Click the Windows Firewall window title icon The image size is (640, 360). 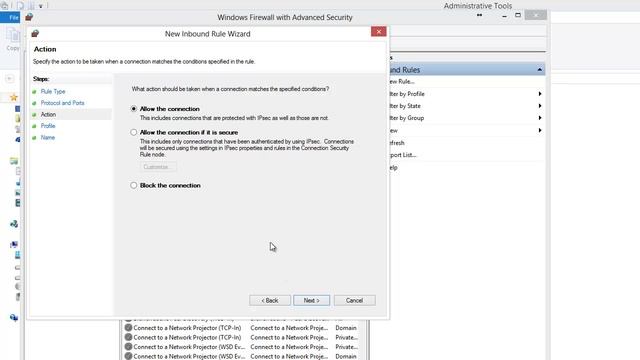click(29, 17)
